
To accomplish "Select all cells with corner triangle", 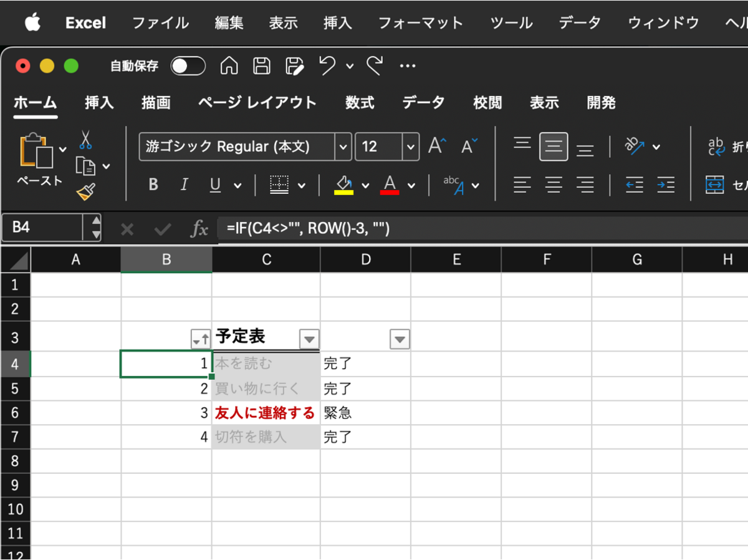I will click(16, 260).
